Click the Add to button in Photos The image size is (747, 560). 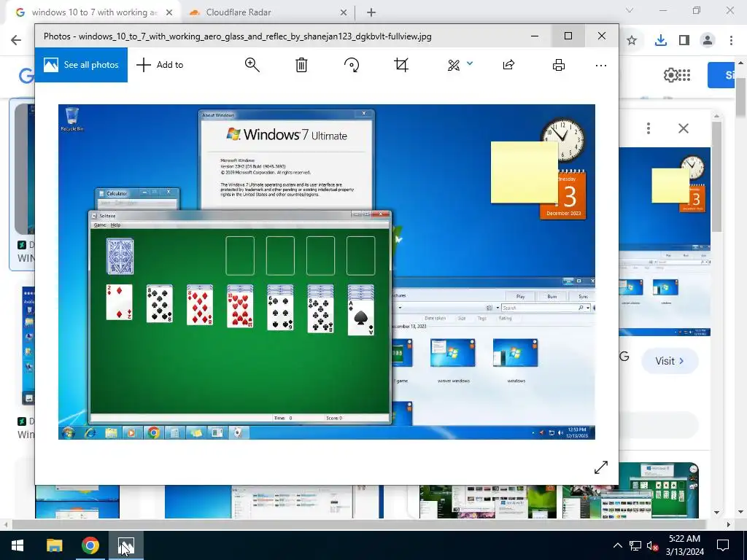point(160,65)
